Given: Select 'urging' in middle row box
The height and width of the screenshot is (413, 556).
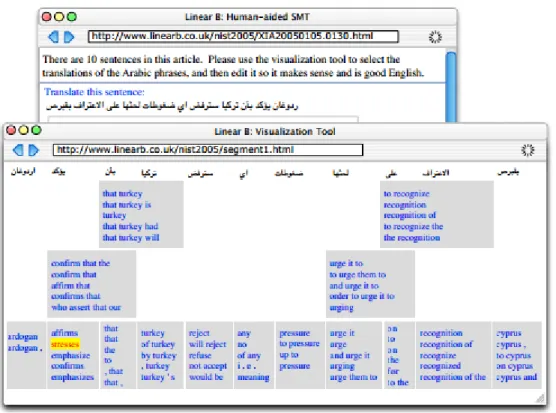Looking at the screenshot, I should point(341,307).
